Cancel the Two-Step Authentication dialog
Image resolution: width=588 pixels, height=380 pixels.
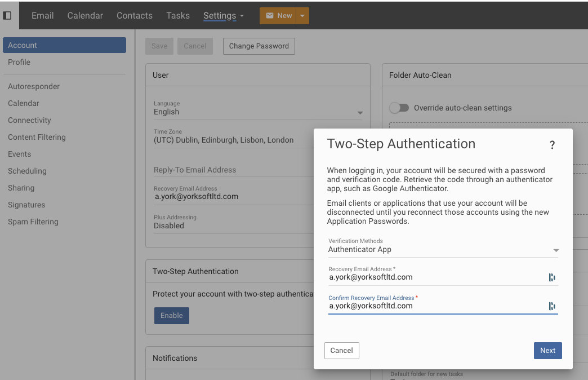click(x=342, y=350)
